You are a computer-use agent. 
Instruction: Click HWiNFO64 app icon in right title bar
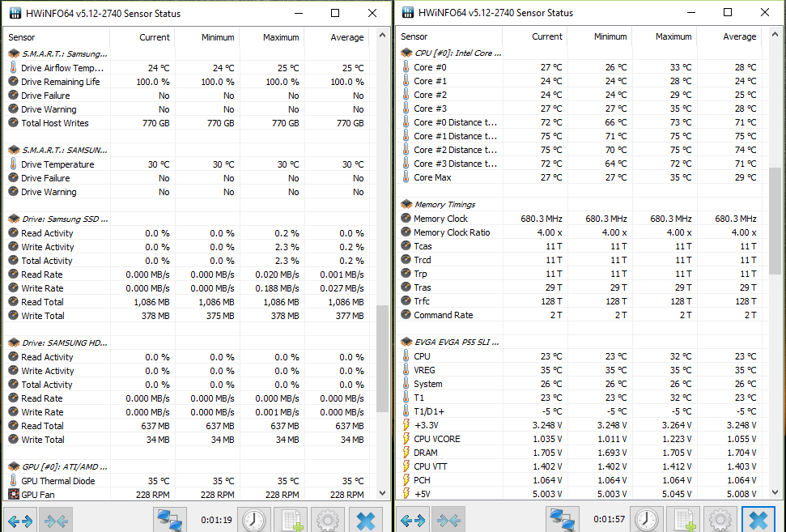408,12
